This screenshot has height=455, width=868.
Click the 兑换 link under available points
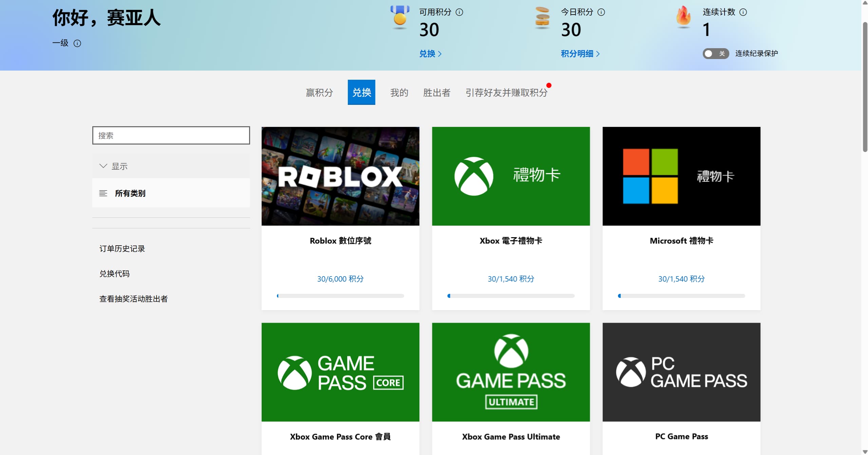click(430, 54)
